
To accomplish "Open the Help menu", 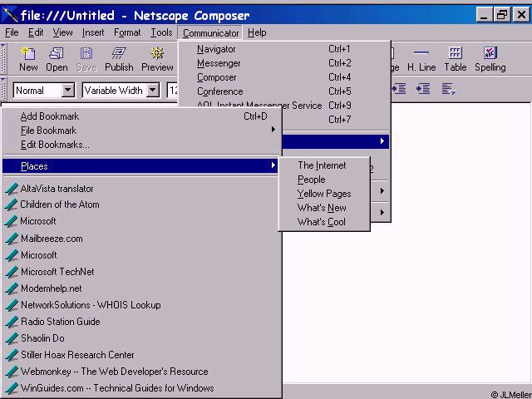I will pos(257,32).
